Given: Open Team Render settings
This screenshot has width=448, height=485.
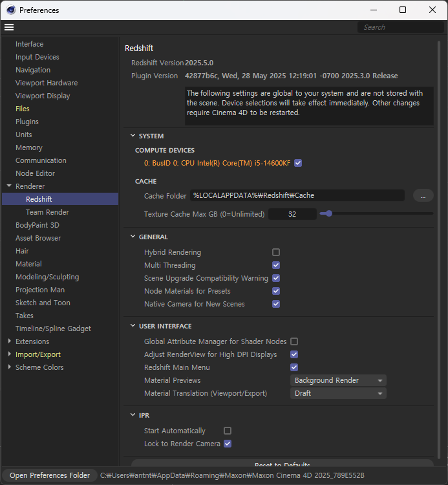Looking at the screenshot, I should click(x=47, y=212).
